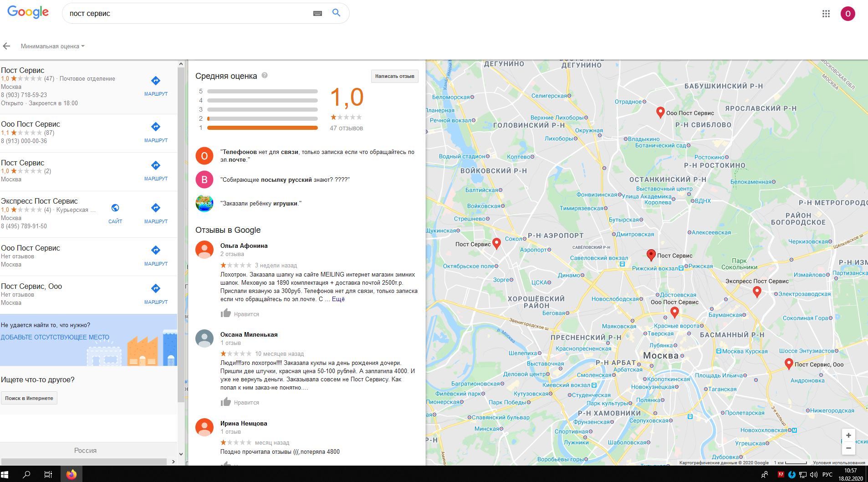Get route to Пост Сервис, Ооо listing
Screen dimensions: 868x482
point(156,294)
